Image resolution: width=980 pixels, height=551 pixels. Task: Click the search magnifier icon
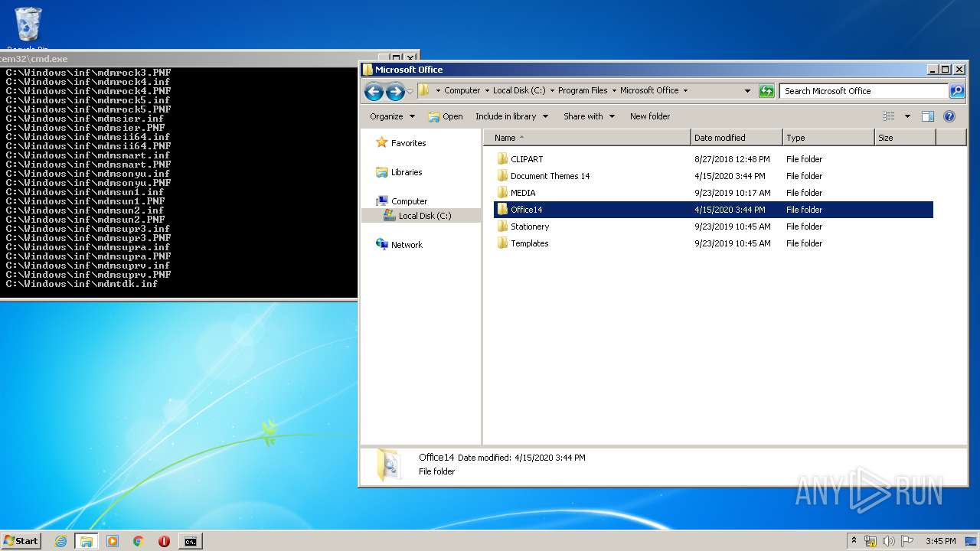click(x=957, y=90)
